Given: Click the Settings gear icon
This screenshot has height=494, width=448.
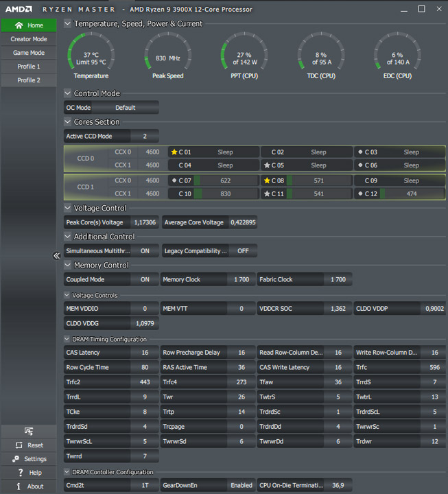Looking at the screenshot, I should click(16, 459).
